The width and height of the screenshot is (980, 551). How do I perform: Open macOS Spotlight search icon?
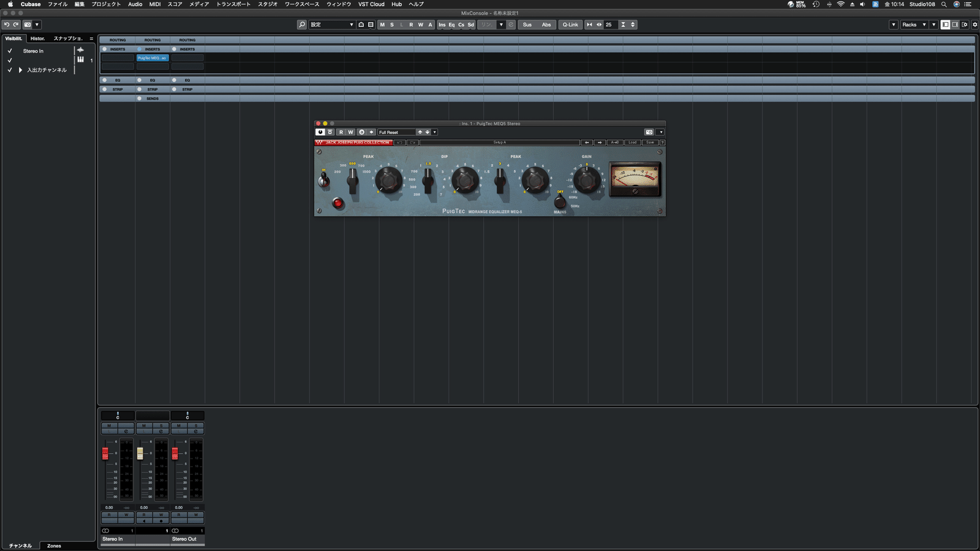[944, 4]
